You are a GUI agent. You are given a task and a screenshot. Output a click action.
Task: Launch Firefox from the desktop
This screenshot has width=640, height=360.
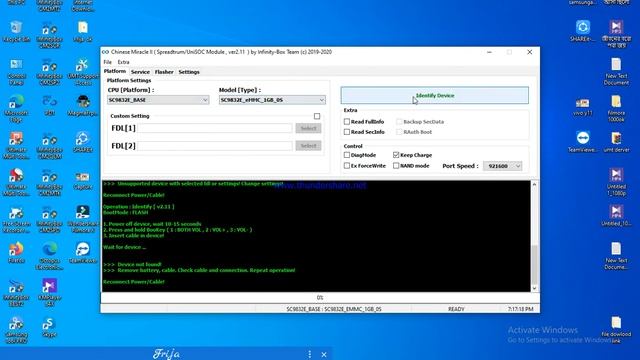(x=16, y=252)
